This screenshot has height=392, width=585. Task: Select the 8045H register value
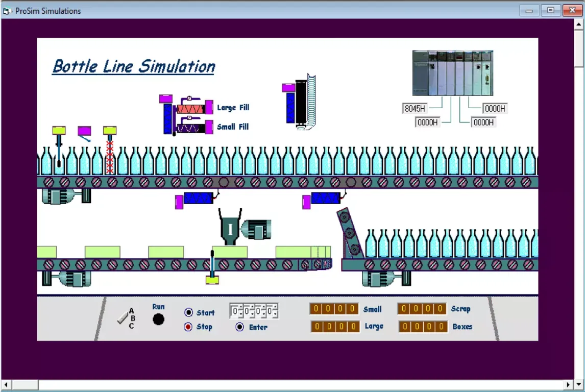(x=415, y=108)
